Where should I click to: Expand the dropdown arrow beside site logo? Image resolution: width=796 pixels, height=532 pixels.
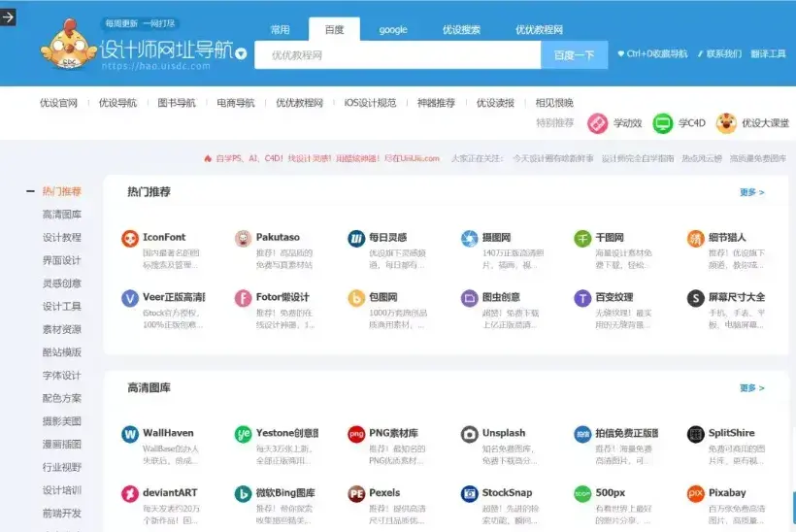[242, 53]
